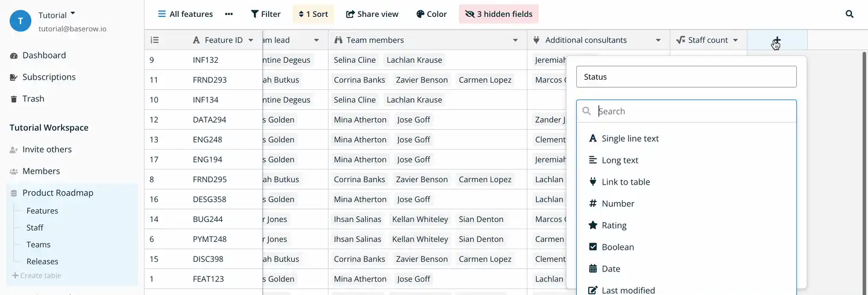Open the Staff count column dropdown arrow
This screenshot has width=868, height=295.
[735, 40]
